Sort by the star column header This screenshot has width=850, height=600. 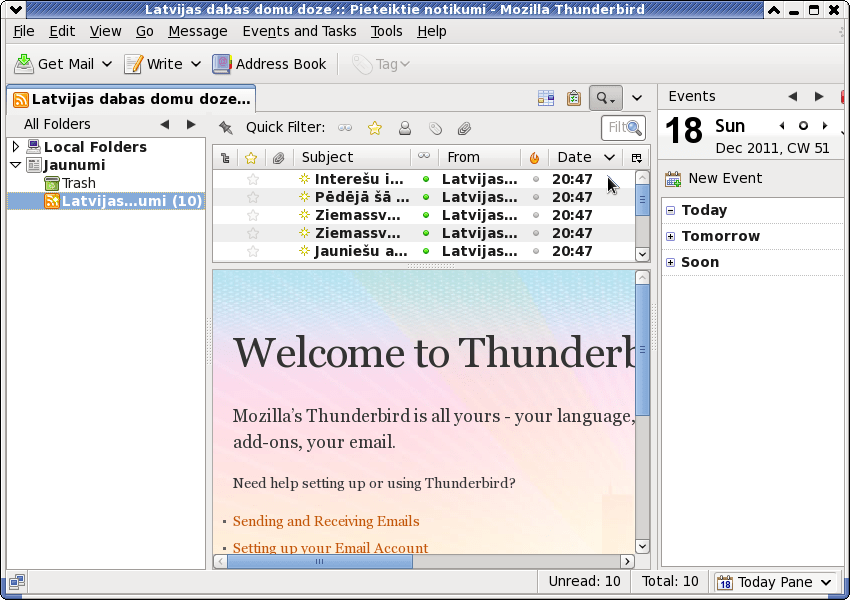[x=250, y=158]
